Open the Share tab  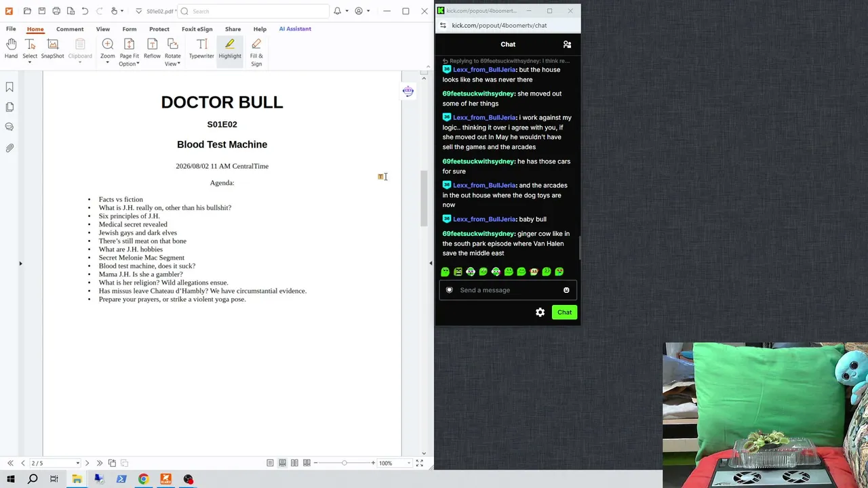pyautogui.click(x=233, y=29)
